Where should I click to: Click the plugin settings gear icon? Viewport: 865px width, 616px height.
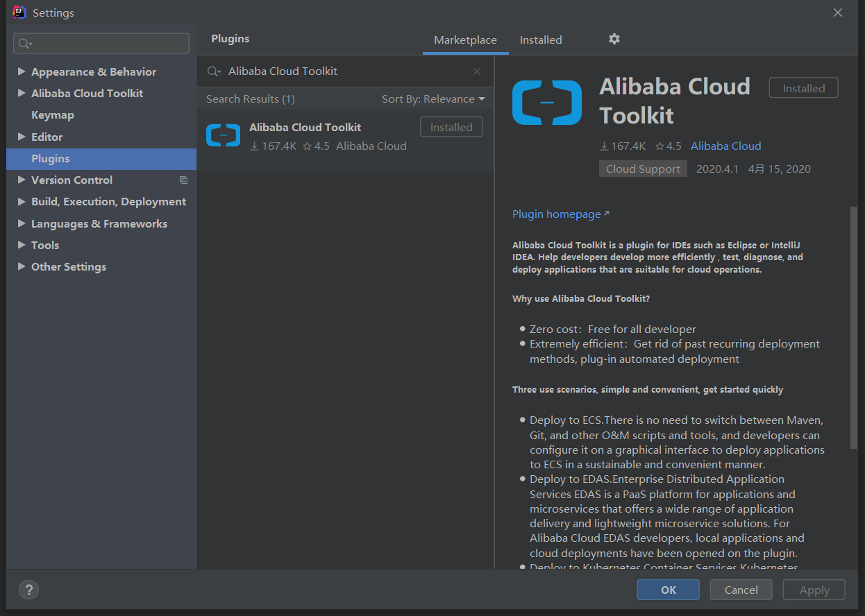pyautogui.click(x=614, y=39)
